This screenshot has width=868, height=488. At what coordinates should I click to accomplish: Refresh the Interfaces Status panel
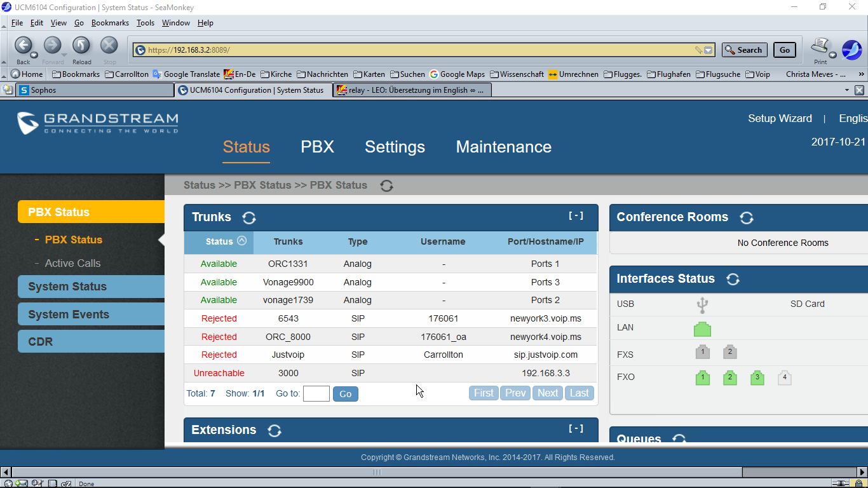click(733, 279)
